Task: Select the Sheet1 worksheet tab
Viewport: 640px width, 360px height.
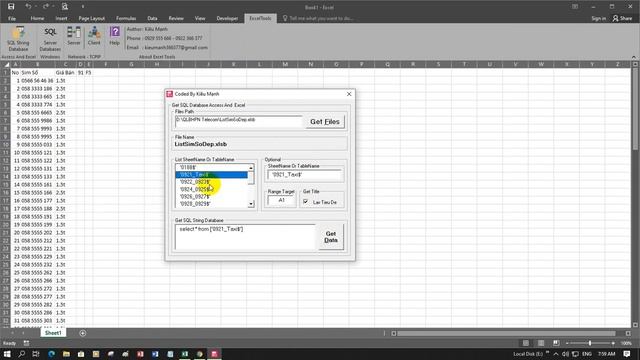Action: click(x=53, y=333)
